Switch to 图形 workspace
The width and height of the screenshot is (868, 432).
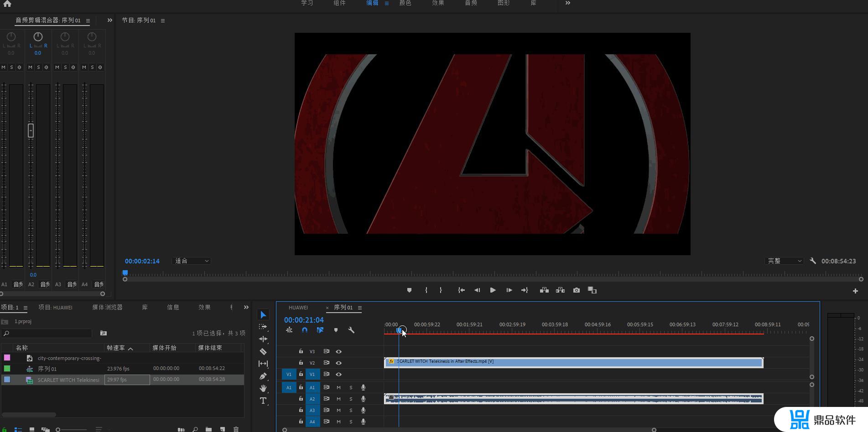click(x=504, y=3)
